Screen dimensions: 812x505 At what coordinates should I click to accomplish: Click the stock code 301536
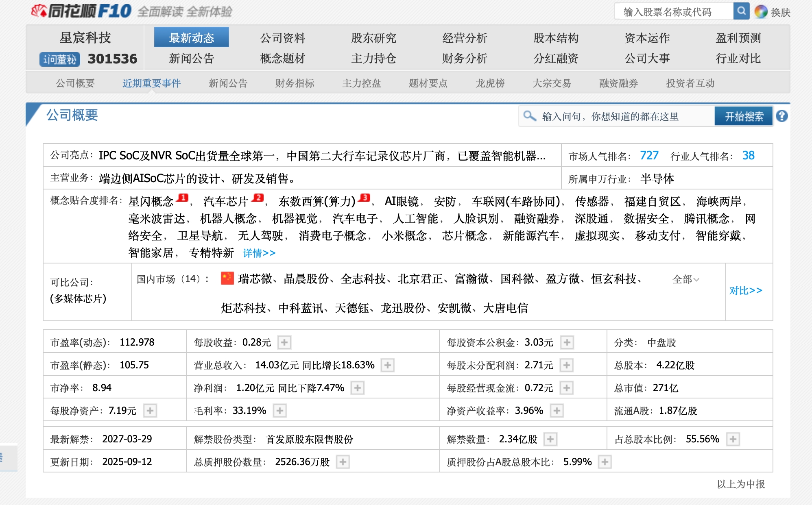coord(113,59)
